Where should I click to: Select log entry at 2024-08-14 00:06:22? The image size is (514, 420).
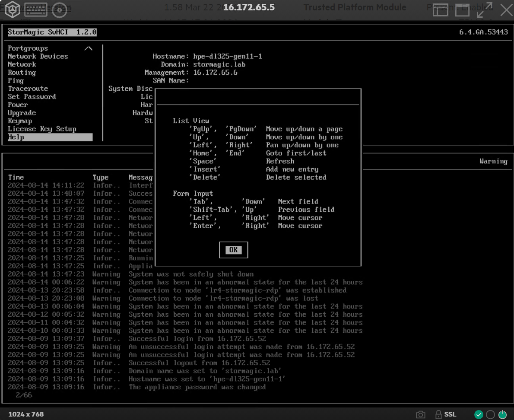tap(185, 282)
